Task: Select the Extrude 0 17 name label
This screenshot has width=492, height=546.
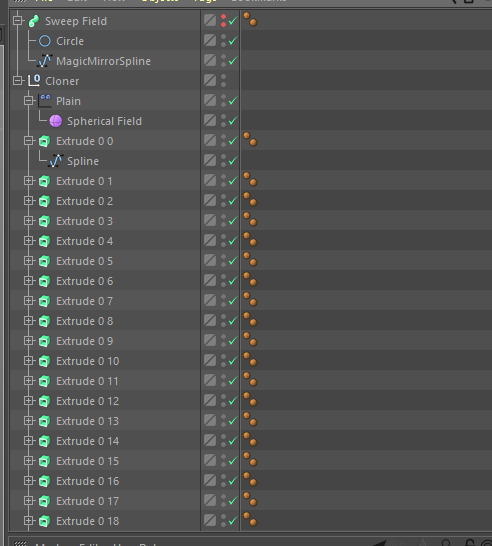Action: coord(87,501)
